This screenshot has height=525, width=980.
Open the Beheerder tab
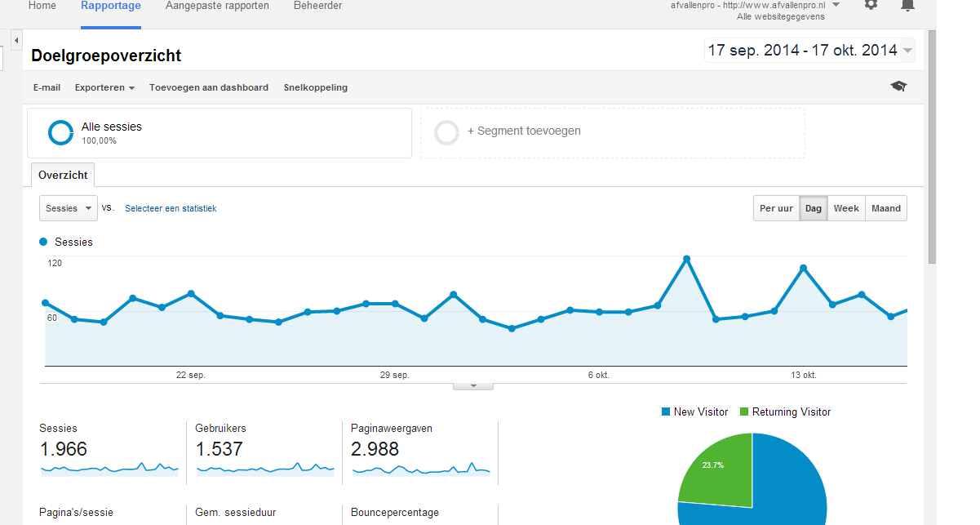(x=318, y=6)
